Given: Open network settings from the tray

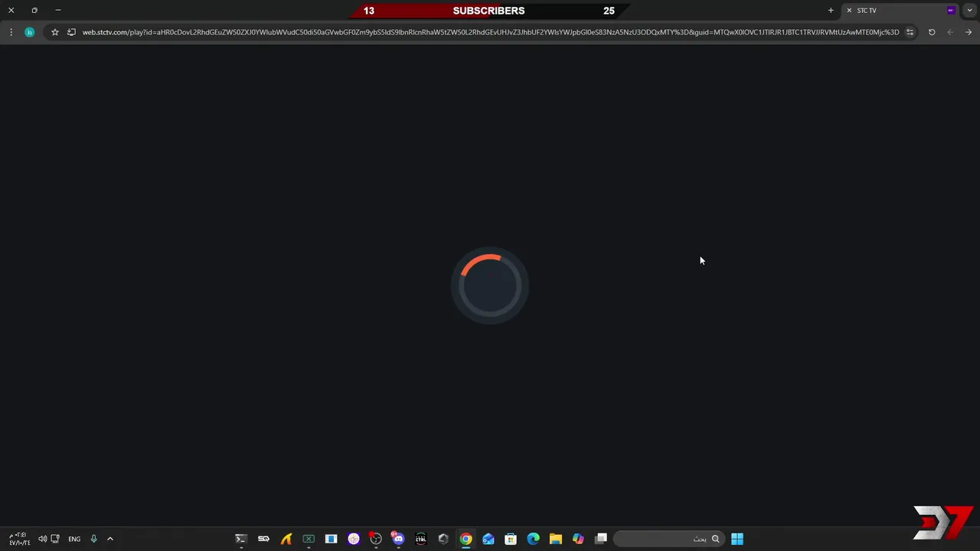Looking at the screenshot, I should [x=55, y=539].
